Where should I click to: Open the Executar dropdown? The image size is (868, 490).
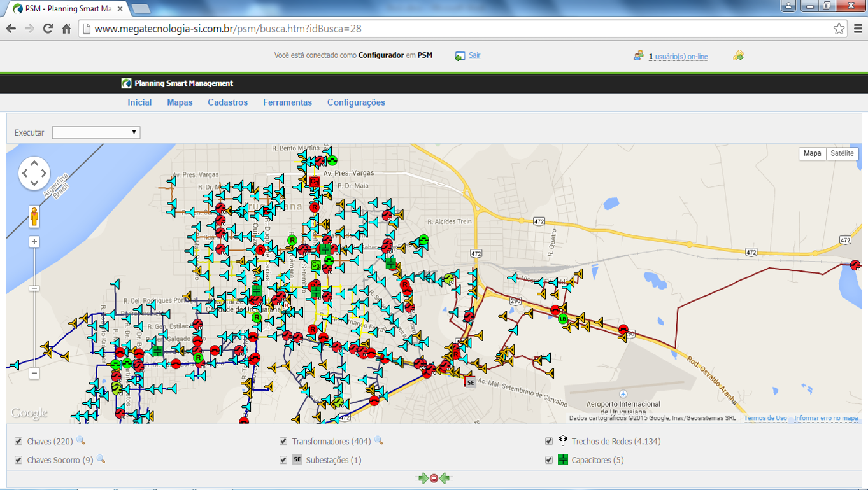click(x=96, y=132)
